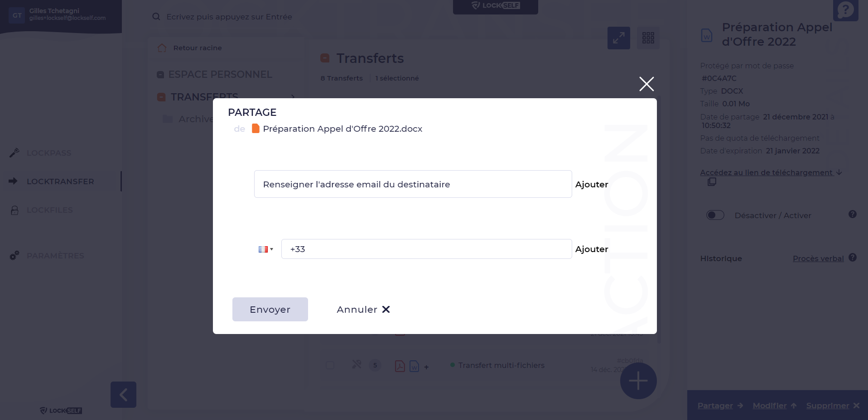Viewport: 868px width, 420px height.
Task: Tick the Transfert multi-fichiers row checkbox
Action: point(330,365)
